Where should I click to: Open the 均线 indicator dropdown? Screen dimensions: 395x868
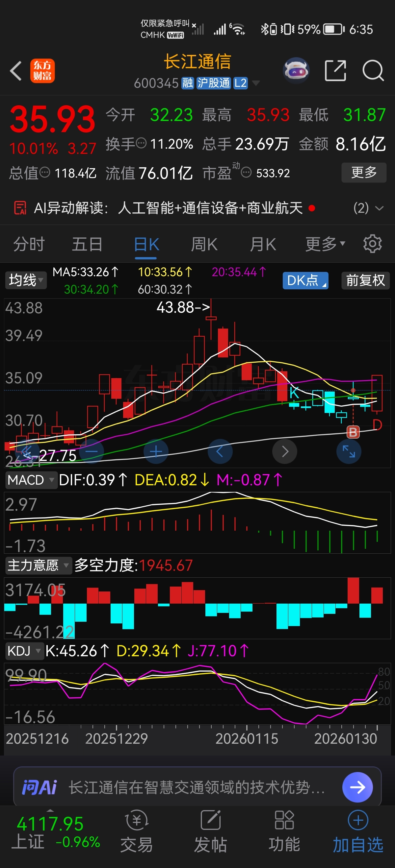(26, 280)
